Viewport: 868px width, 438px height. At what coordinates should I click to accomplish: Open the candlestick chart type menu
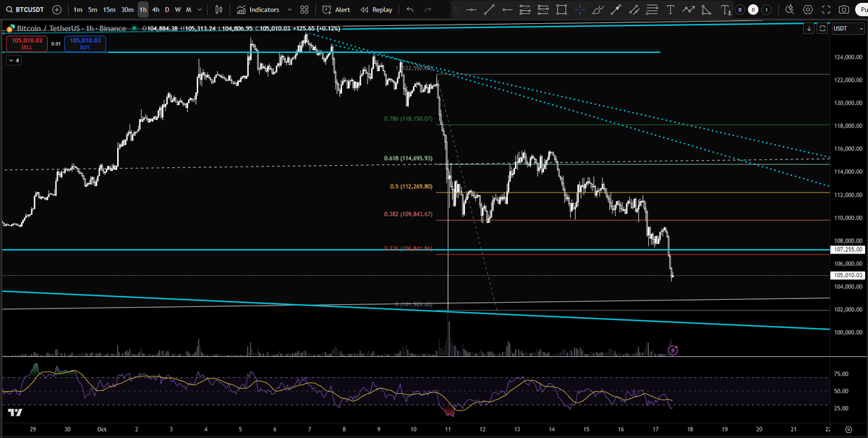coord(220,9)
